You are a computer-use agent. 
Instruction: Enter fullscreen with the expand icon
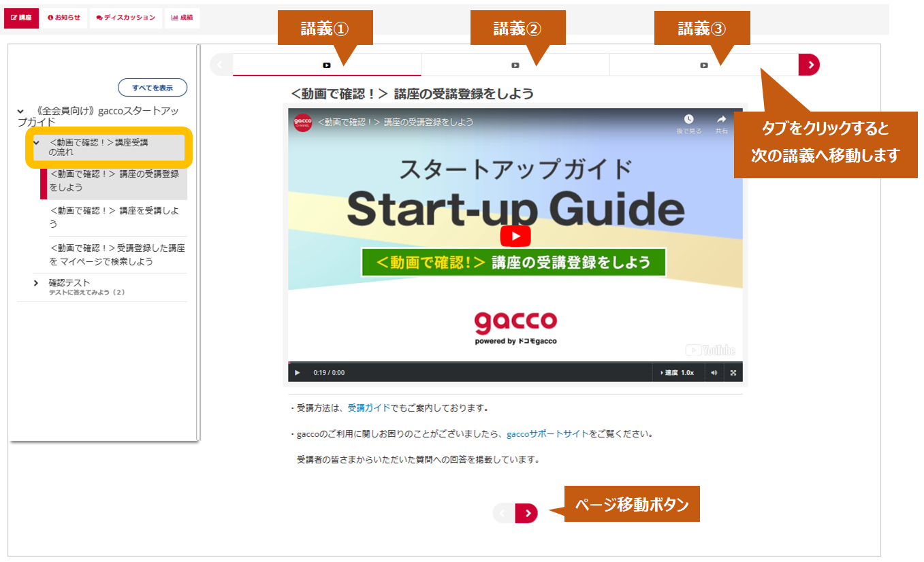pos(733,373)
